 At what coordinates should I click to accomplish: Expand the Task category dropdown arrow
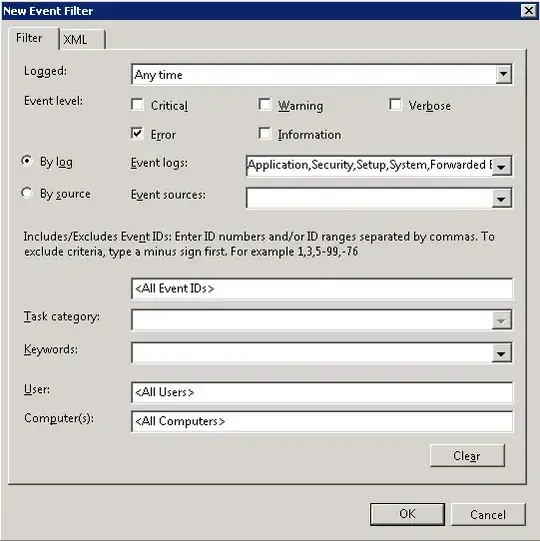tap(501, 321)
